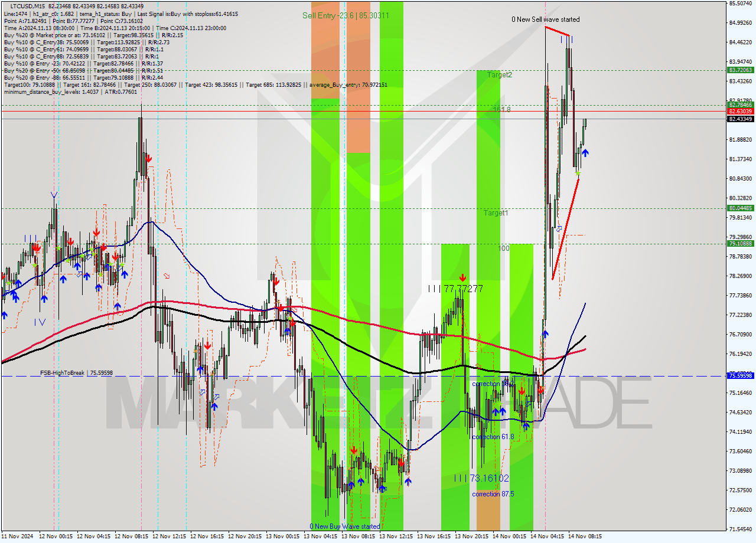Click the 72.06020 price axis value

(x=740, y=509)
